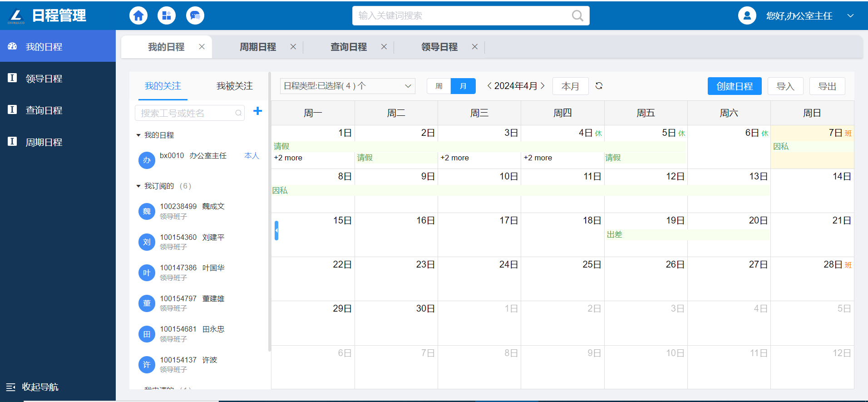Expand +2 more on April 4
Image resolution: width=868 pixels, height=402 pixels.
tap(538, 158)
